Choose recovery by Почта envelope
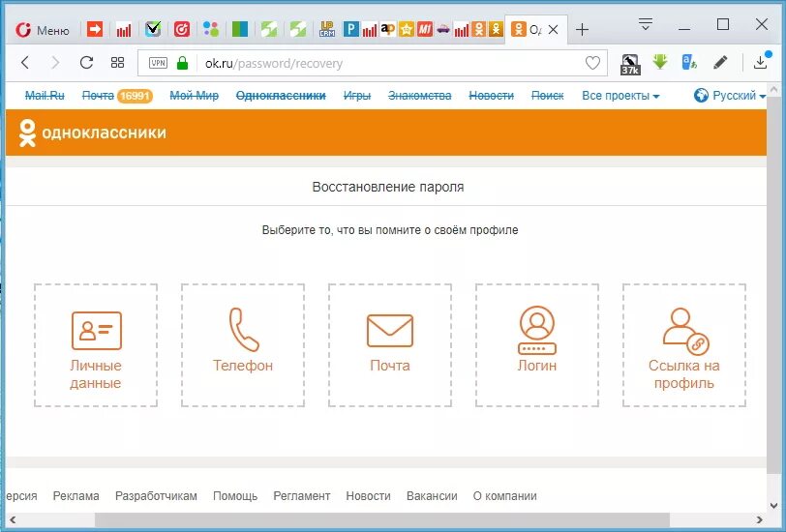The height and width of the screenshot is (532, 786). pos(390,345)
